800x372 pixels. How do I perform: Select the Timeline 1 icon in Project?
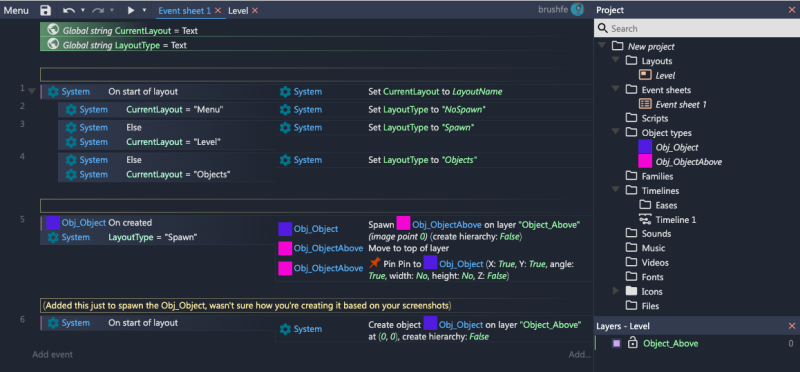click(x=645, y=220)
